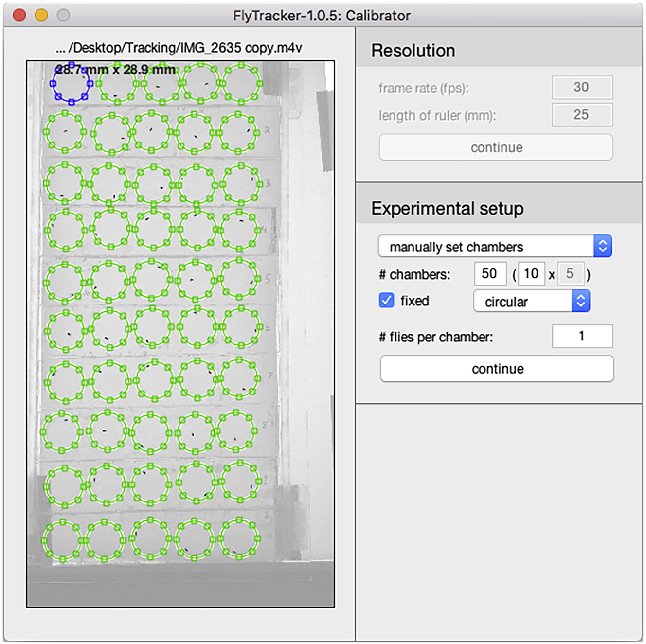The image size is (646, 644).
Task: Select the blue highlighted chamber circle
Action: tap(72, 84)
